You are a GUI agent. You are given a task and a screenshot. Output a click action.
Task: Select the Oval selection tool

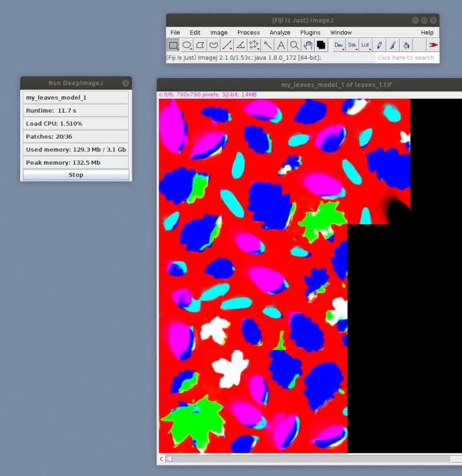click(x=186, y=44)
